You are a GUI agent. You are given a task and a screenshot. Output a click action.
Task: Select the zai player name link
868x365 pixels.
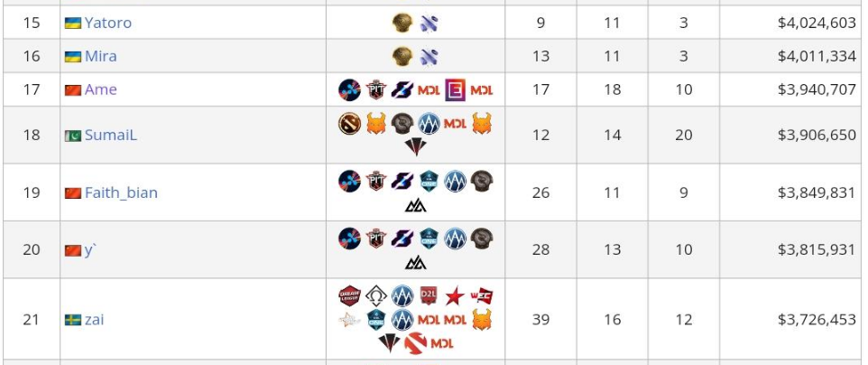94,320
